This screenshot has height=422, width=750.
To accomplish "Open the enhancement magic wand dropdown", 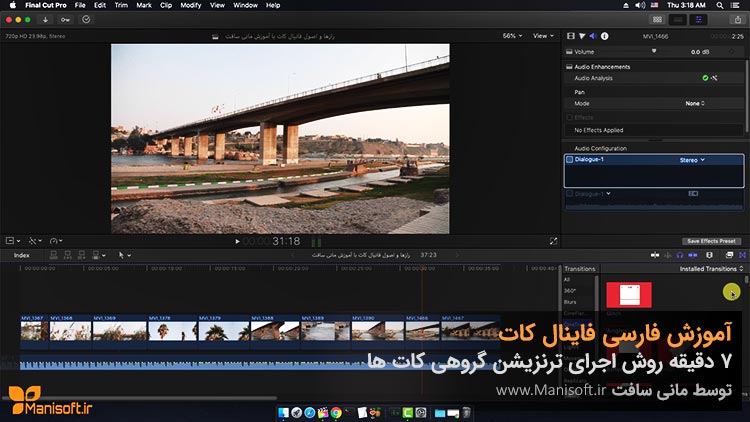I will (x=35, y=241).
